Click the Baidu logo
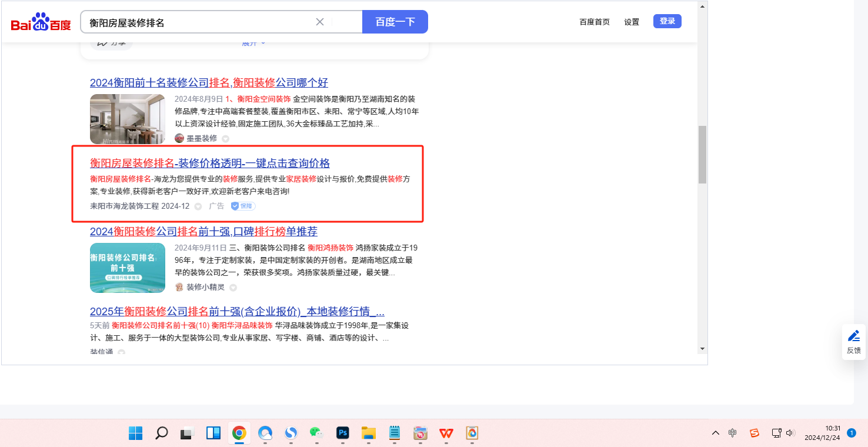 click(x=41, y=22)
